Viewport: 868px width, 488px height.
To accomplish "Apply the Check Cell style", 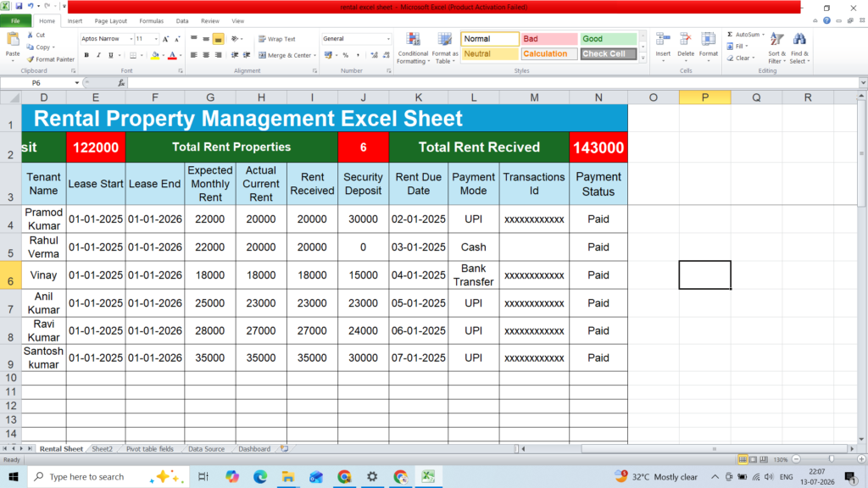I will coord(609,53).
